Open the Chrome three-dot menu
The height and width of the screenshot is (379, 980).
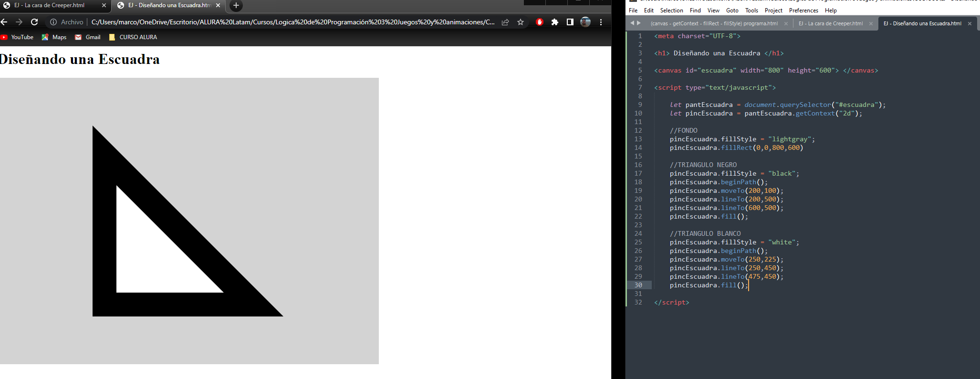[601, 22]
